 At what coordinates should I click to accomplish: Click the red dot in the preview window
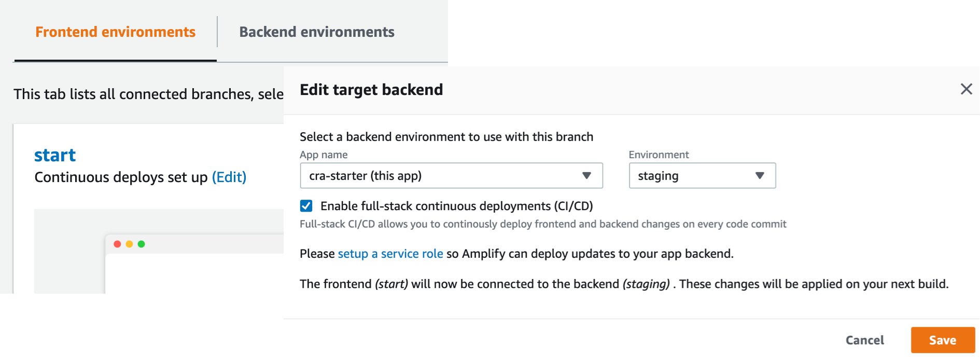point(117,244)
